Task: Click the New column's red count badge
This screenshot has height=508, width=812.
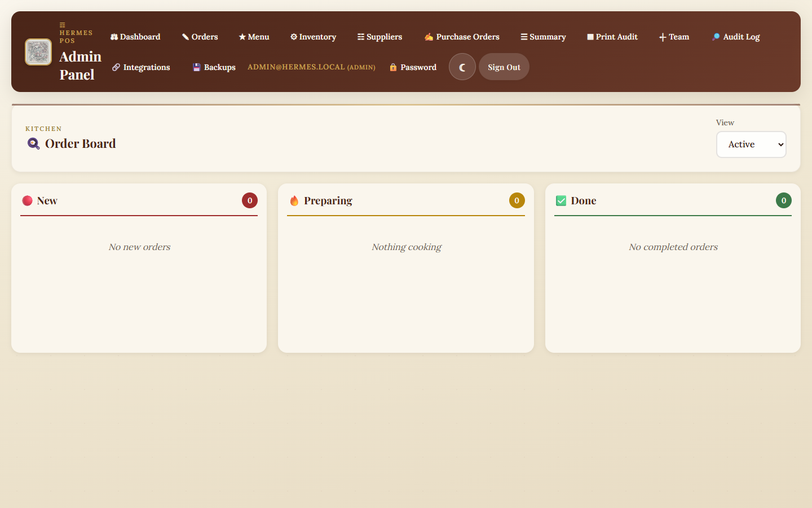Action: click(x=250, y=200)
